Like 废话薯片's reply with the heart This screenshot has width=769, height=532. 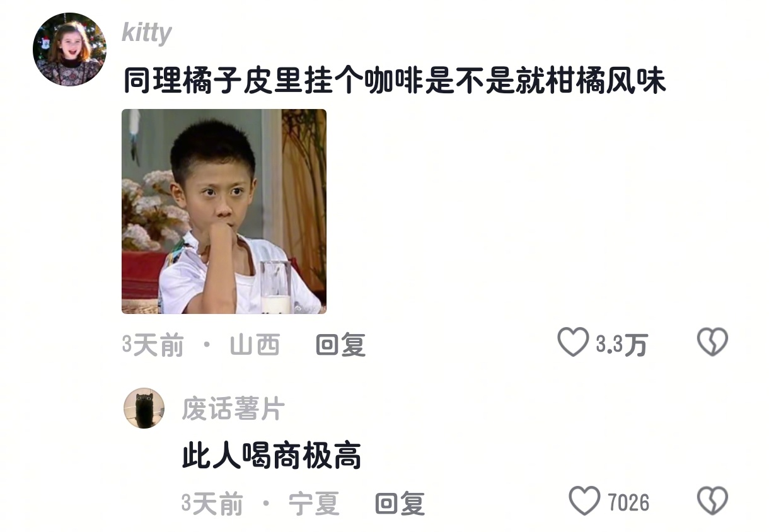coord(584,501)
